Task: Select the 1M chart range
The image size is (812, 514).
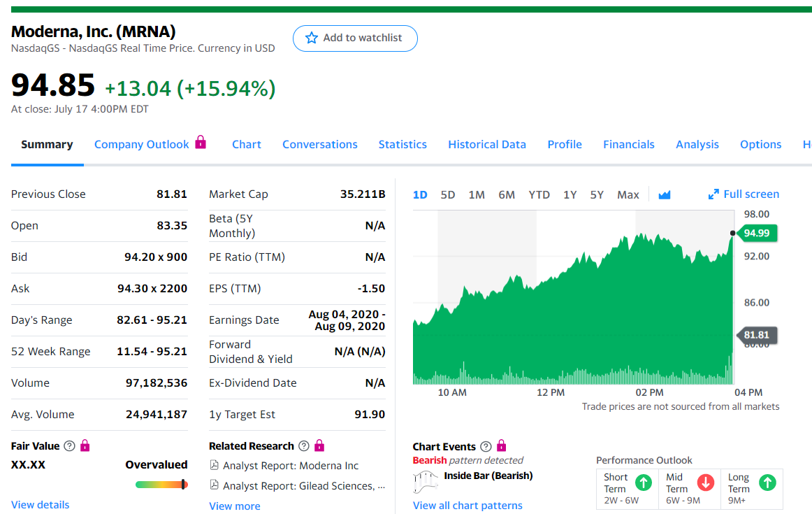Action: click(477, 195)
